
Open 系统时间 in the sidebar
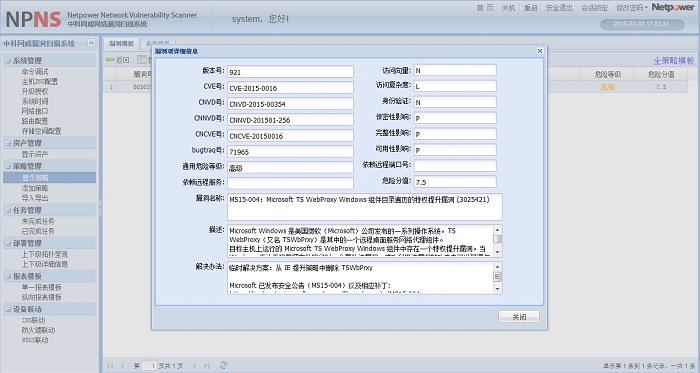click(35, 101)
